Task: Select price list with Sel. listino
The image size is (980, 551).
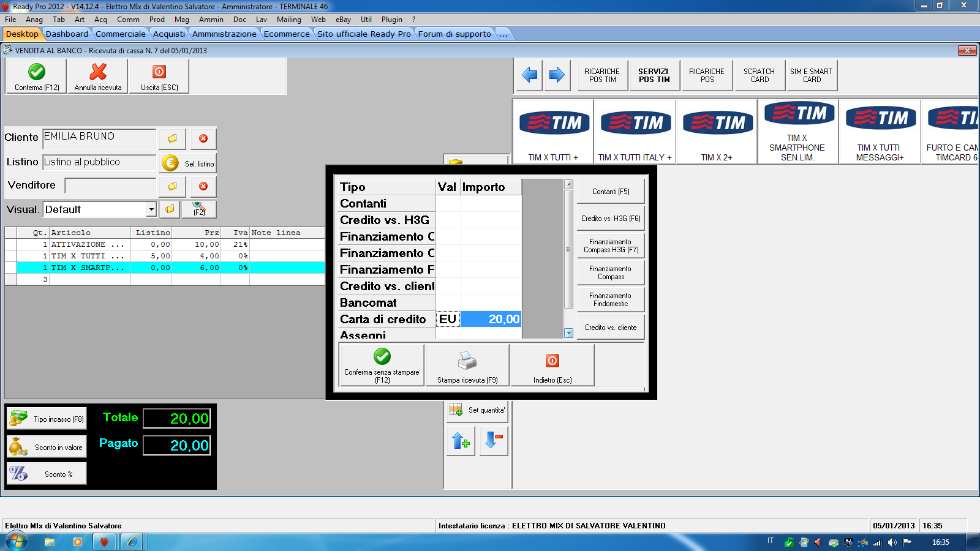Action: [189, 163]
